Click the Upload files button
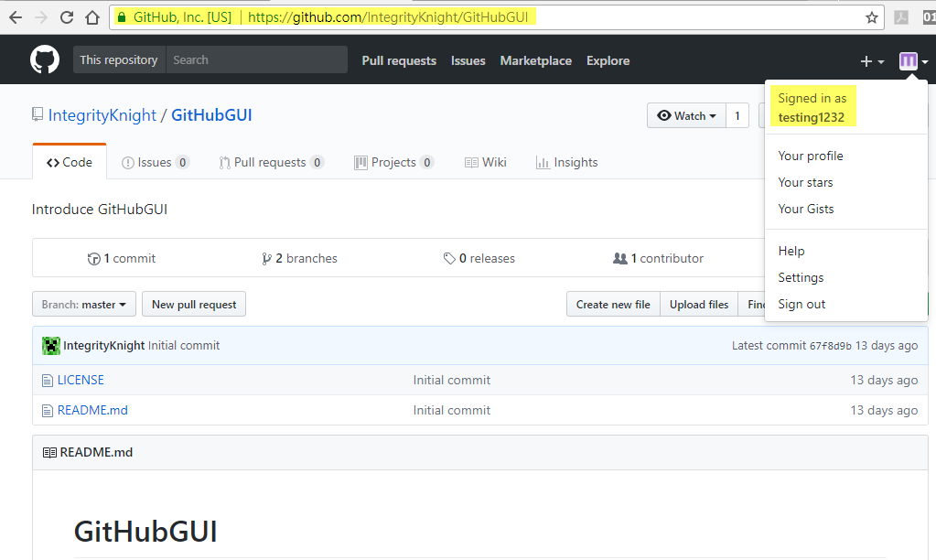Viewport: 936px width, 560px height. (x=699, y=305)
